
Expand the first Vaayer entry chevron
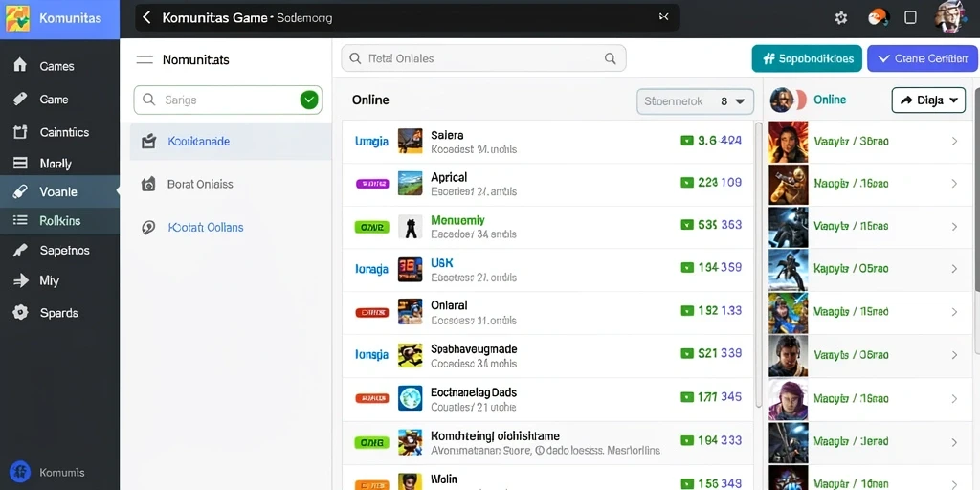954,142
